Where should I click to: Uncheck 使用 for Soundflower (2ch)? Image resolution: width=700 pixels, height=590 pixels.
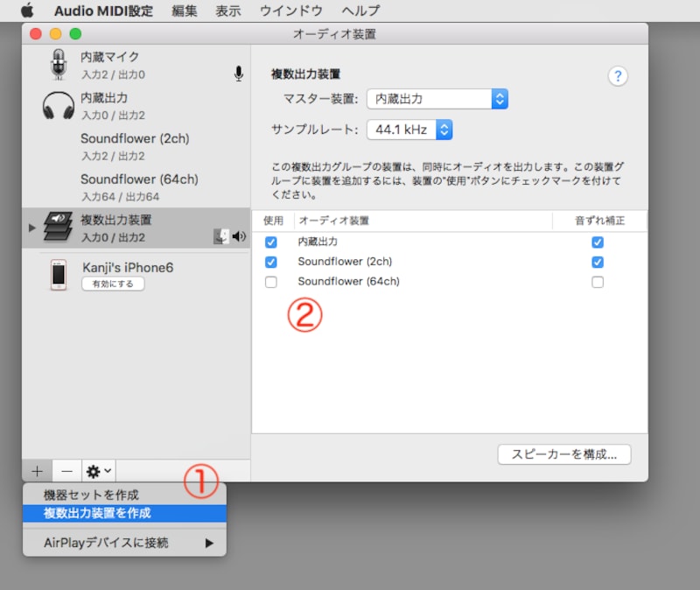pos(271,262)
